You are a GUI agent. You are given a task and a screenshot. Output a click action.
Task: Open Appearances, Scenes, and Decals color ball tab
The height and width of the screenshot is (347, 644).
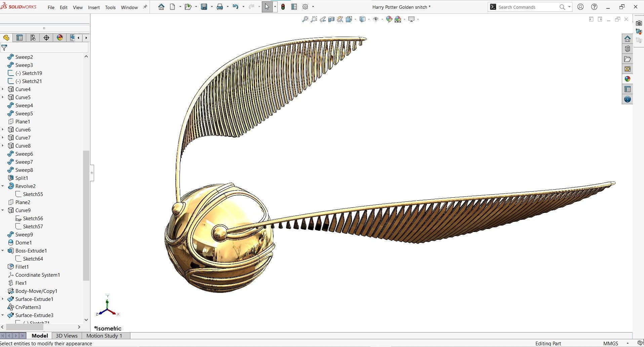627,79
